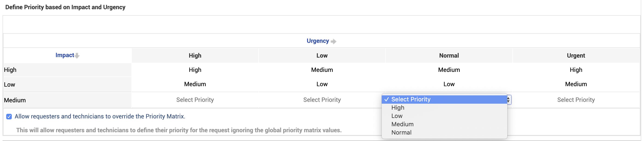Select the checked Select Priority option
This screenshot has height=141, width=644.
[411, 99]
